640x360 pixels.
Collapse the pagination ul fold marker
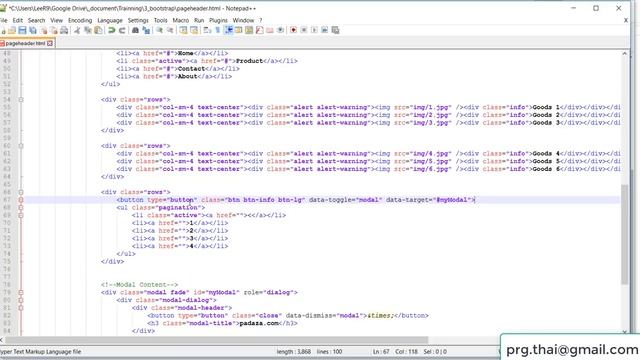click(x=21, y=207)
